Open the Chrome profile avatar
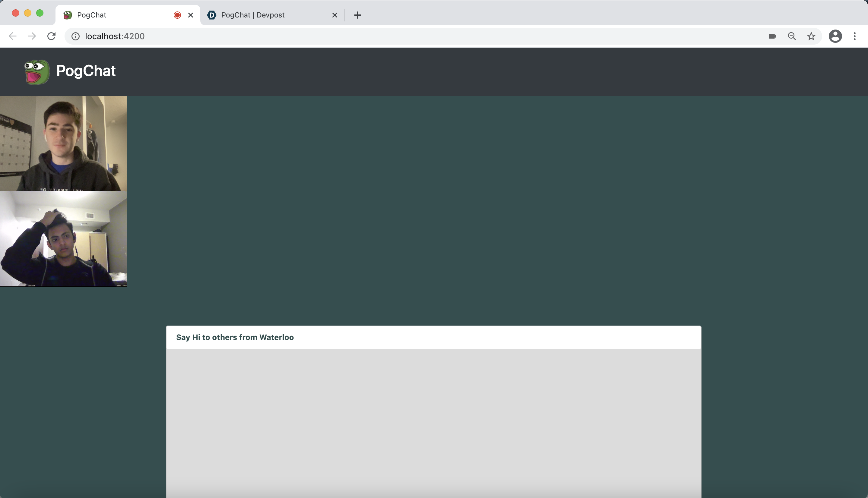Screen dimensions: 868x498 tap(835, 36)
